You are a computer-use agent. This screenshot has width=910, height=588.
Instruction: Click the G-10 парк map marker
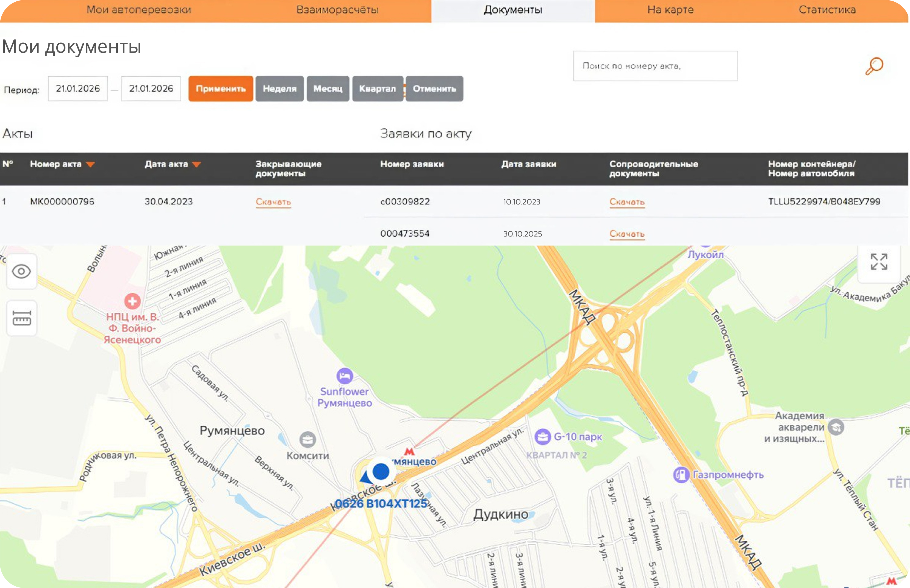coord(542,437)
